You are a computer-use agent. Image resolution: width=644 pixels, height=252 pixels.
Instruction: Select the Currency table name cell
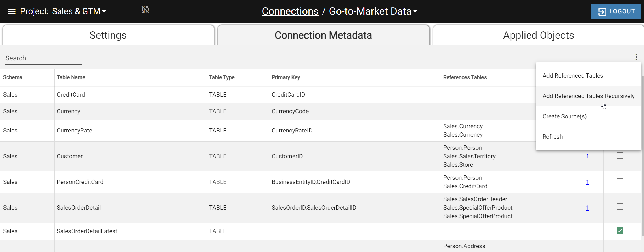click(x=130, y=111)
